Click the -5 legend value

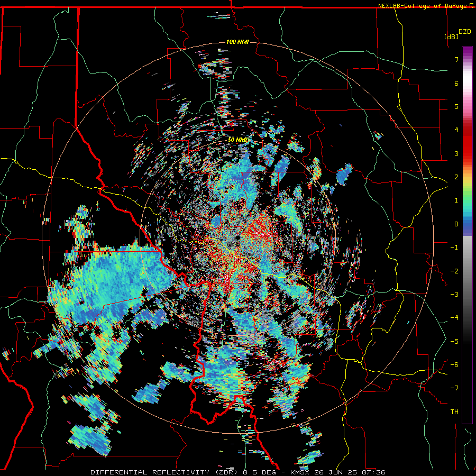coord(454,342)
